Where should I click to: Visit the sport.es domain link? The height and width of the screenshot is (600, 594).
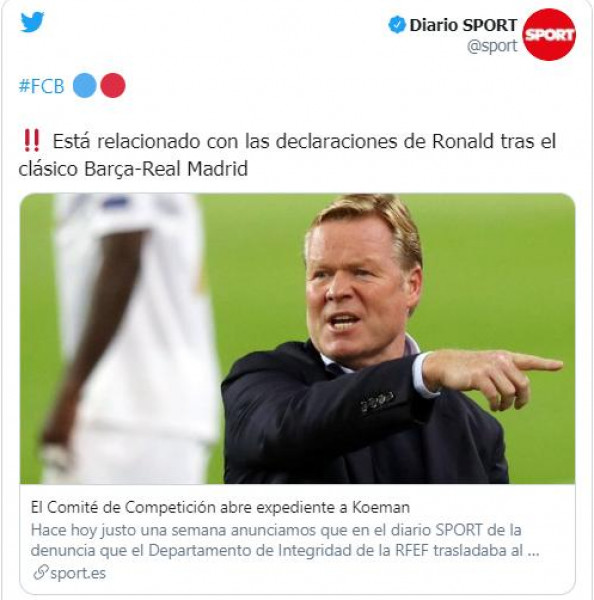(78, 573)
